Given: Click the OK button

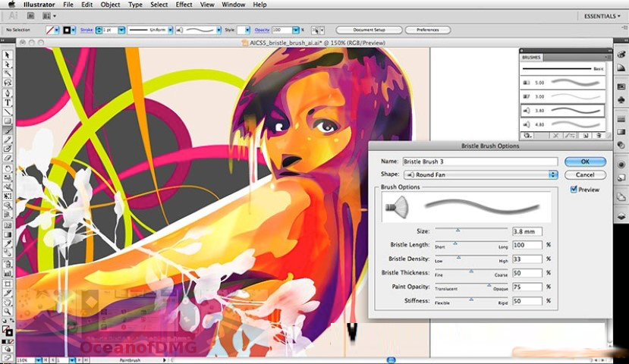Looking at the screenshot, I should [x=585, y=162].
